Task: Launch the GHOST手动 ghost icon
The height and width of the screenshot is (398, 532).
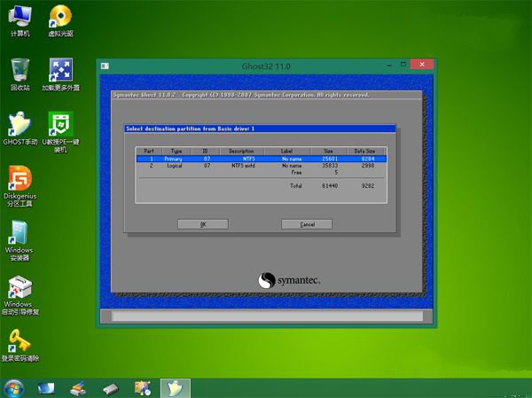Action: [20, 129]
